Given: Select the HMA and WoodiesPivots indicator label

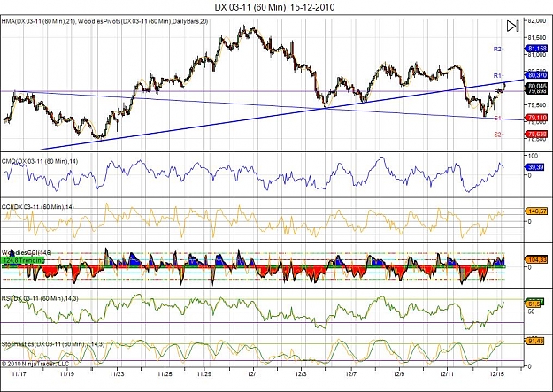Looking at the screenshot, I should (x=105, y=21).
